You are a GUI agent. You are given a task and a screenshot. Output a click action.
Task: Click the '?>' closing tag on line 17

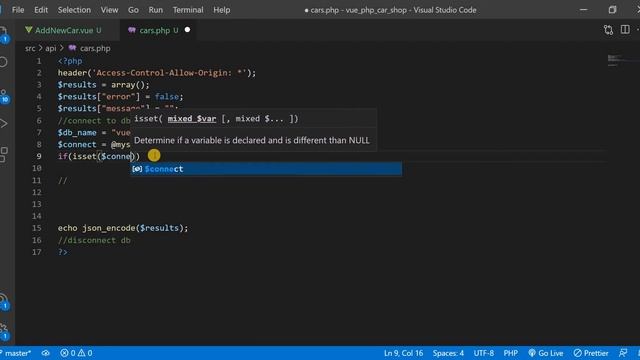click(62, 252)
